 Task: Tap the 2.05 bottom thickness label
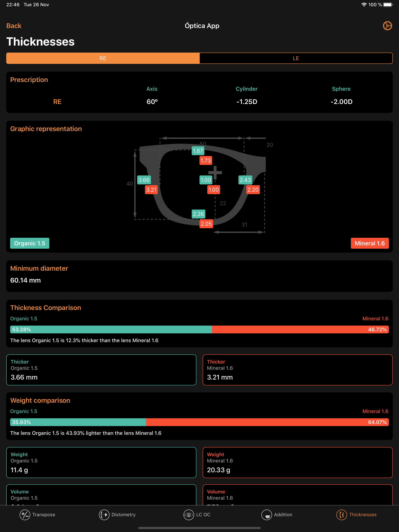point(206,224)
